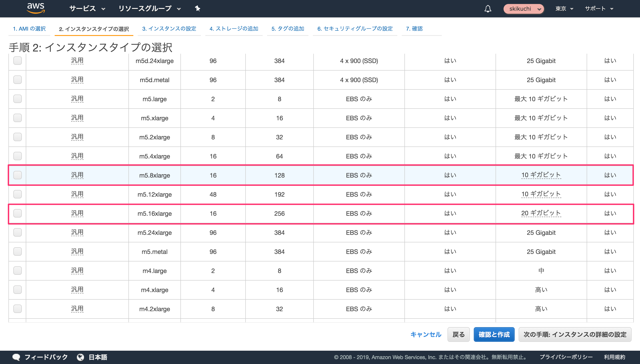Go to step 1. AMI の選択 tab
Viewport: 640px width, 364px height.
[x=29, y=29]
